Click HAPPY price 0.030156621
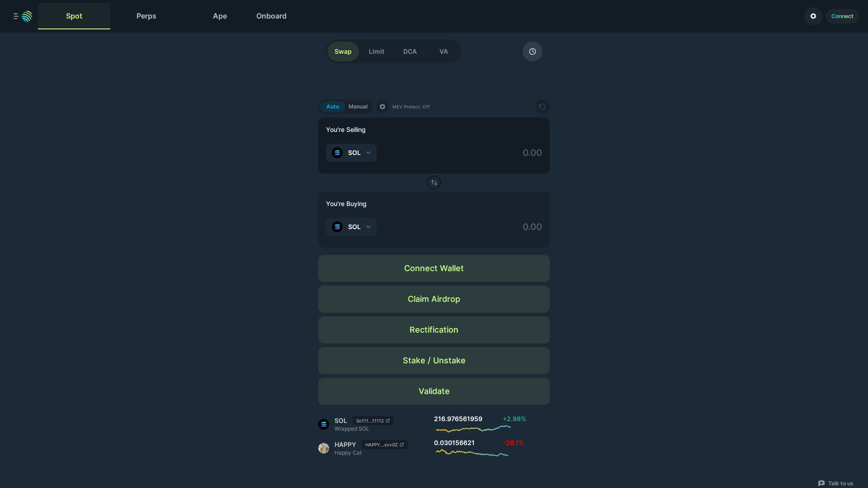Screen dimensions: 868x488 (454, 443)
